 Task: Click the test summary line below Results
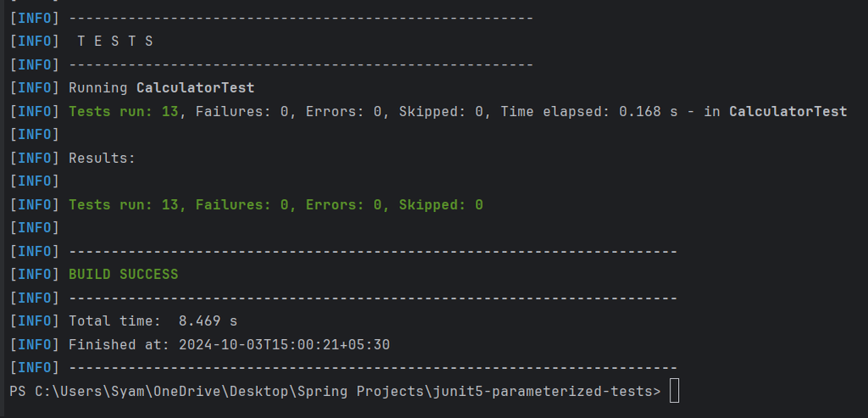coord(275,204)
